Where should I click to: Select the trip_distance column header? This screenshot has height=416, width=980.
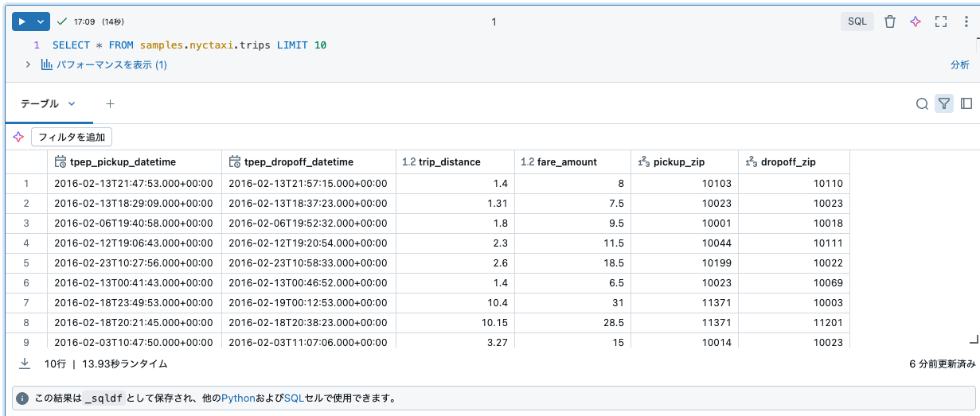(x=455, y=161)
